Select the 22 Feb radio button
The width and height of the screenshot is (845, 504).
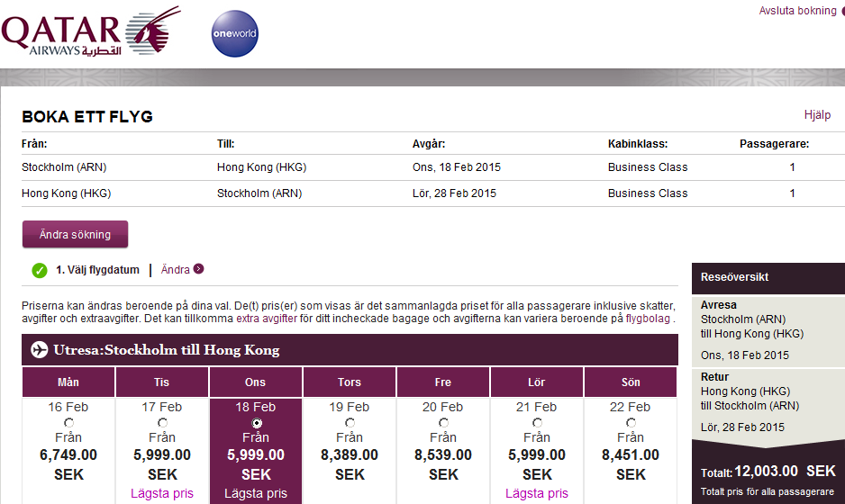(631, 423)
